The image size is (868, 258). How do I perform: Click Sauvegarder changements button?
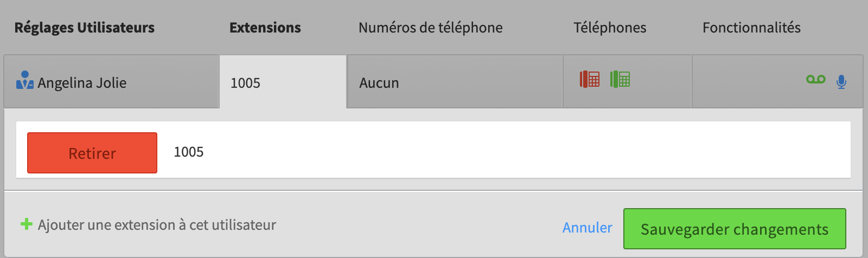(x=735, y=229)
